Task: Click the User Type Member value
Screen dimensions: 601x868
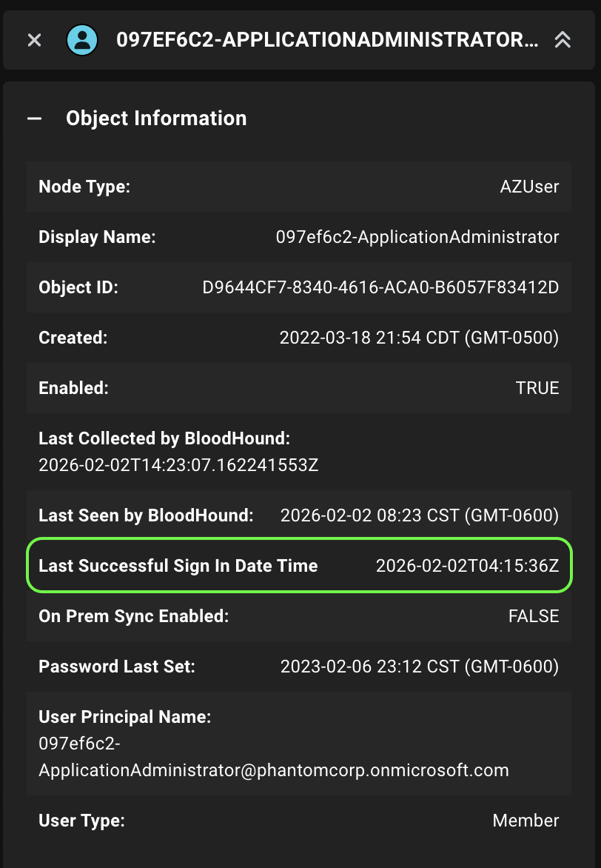Action: click(526, 820)
